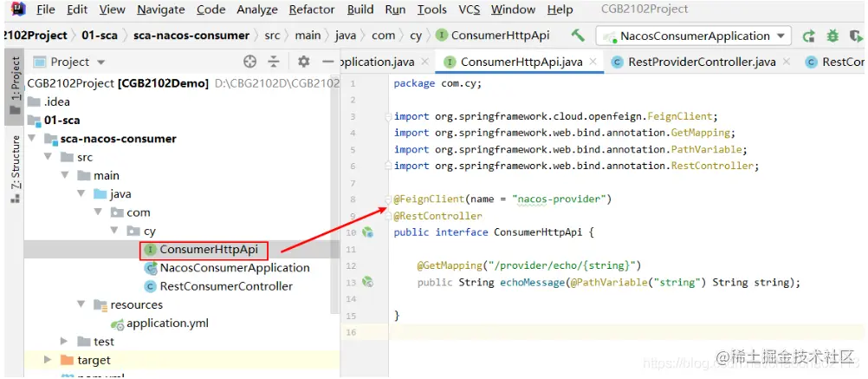Collapse the sca-nacos-consumer module node
Screen dimensions: 868x379
coord(31,139)
